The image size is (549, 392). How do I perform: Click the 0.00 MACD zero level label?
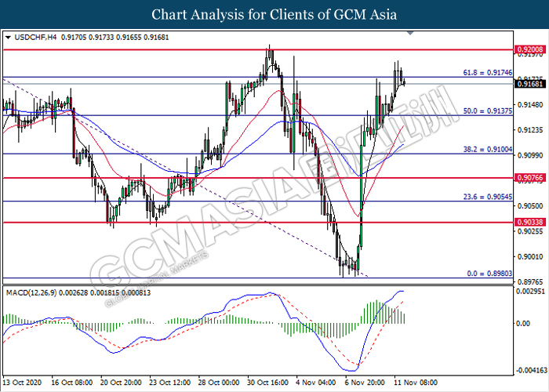point(523,323)
